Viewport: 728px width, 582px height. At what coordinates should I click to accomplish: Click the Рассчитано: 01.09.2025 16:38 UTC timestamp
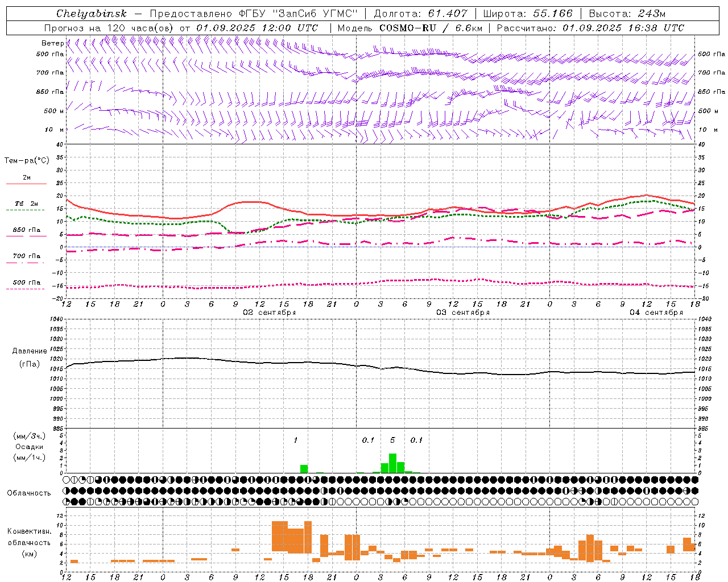coord(590,28)
